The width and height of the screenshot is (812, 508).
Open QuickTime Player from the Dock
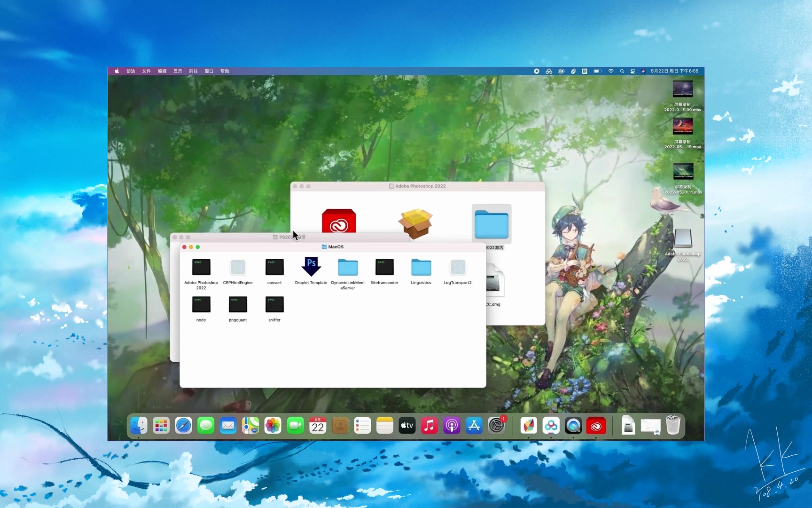click(573, 426)
